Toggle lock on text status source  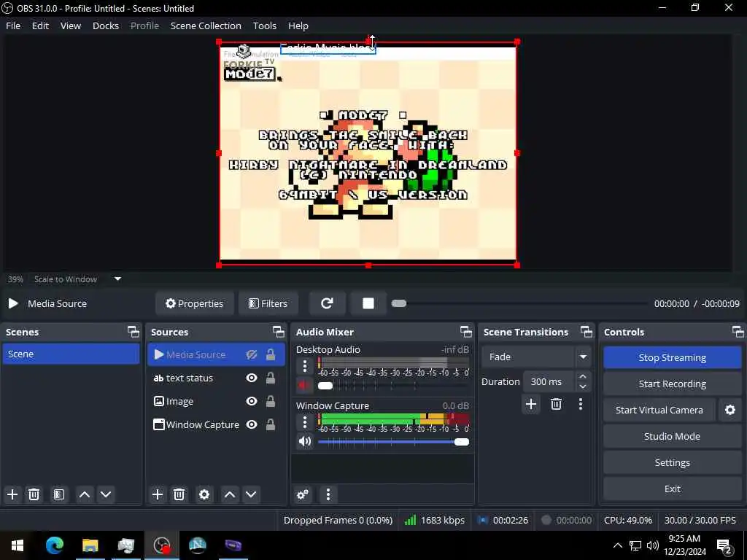271,378
